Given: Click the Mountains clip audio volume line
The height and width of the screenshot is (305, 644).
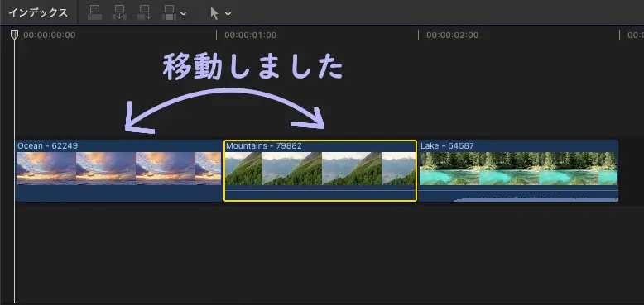Looking at the screenshot, I should pos(320,191).
